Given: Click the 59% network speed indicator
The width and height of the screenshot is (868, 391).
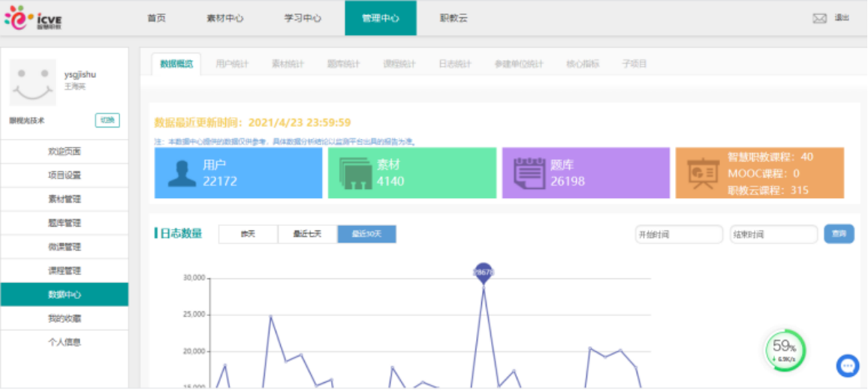Looking at the screenshot, I should point(785,350).
